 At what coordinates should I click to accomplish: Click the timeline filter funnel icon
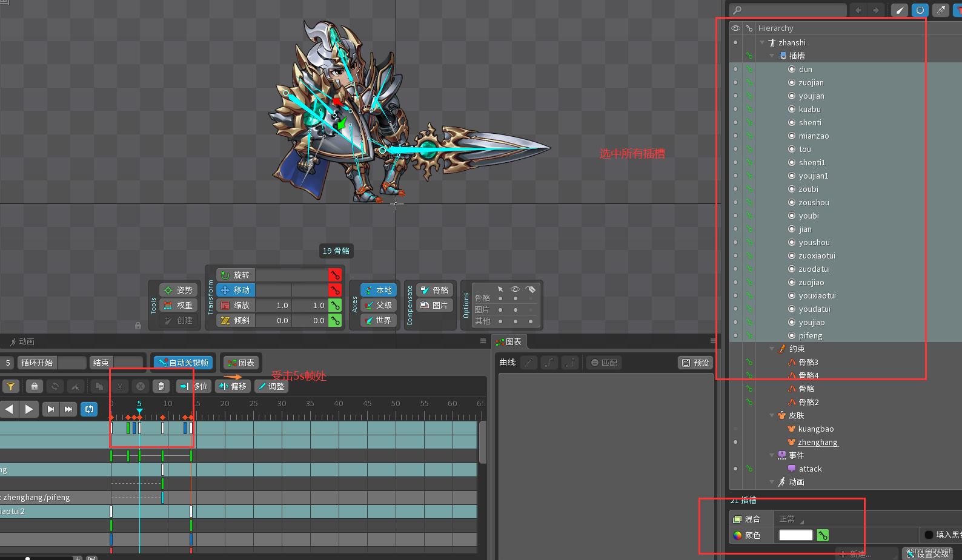click(11, 386)
